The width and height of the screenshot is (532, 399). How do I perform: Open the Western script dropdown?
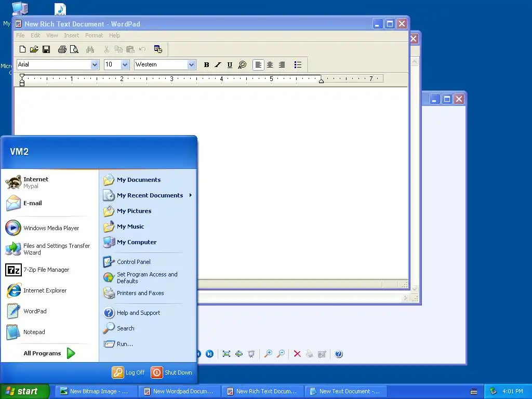point(191,65)
